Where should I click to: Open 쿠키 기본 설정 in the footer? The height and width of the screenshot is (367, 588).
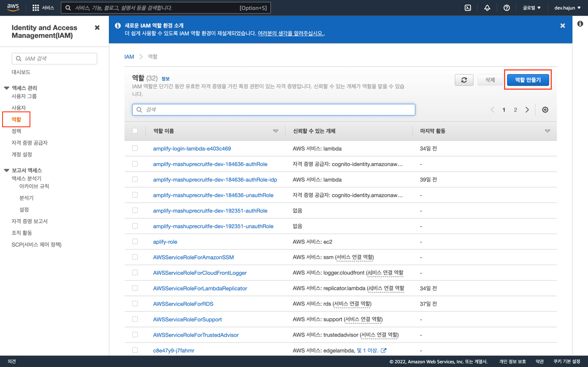[567, 361]
